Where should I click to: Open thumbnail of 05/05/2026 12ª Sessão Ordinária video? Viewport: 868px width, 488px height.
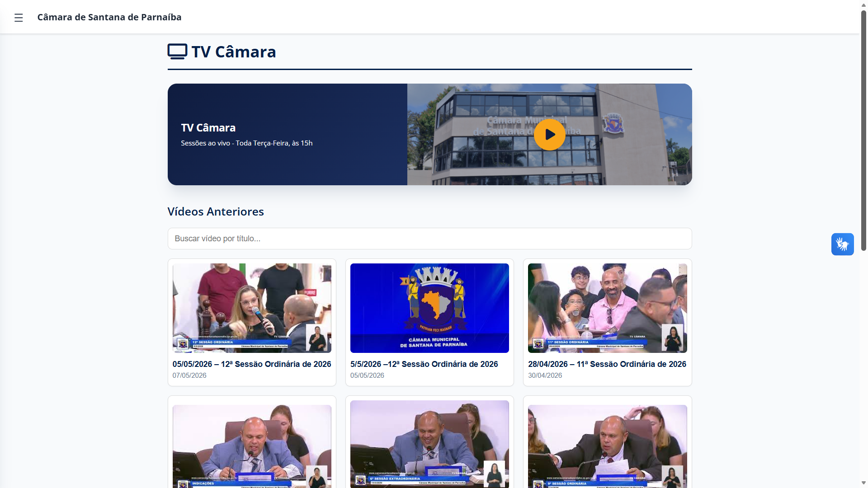[x=252, y=308]
